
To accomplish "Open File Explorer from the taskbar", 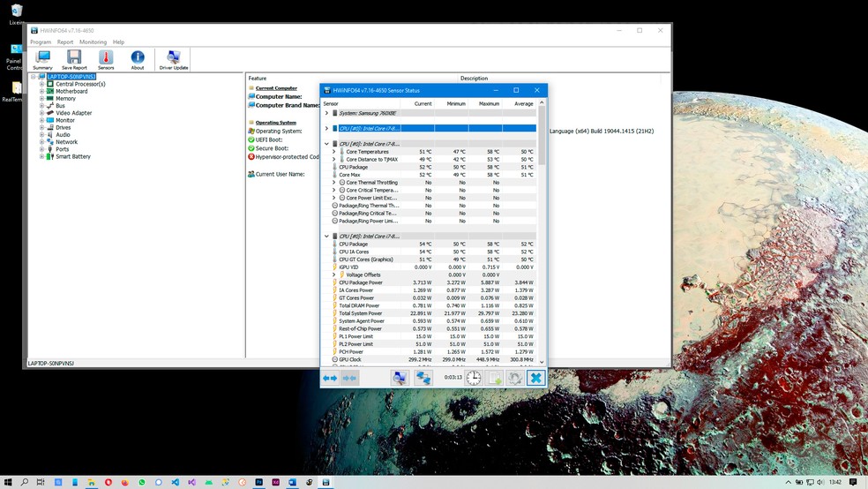I will point(92,482).
